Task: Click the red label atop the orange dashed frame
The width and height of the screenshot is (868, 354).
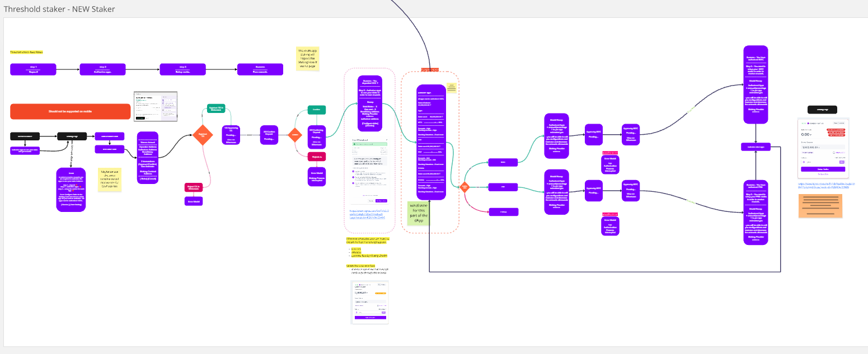Action: (430, 69)
